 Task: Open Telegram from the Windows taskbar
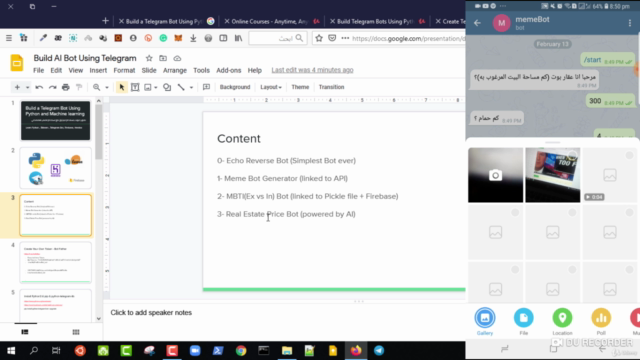point(379,351)
